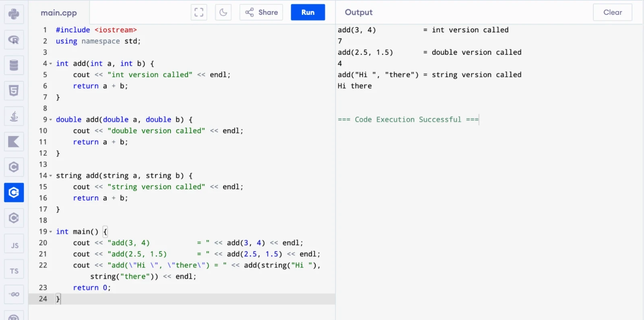Image resolution: width=644 pixels, height=320 pixels.
Task: Click line number 1 in the gutter
Action: pos(45,30)
